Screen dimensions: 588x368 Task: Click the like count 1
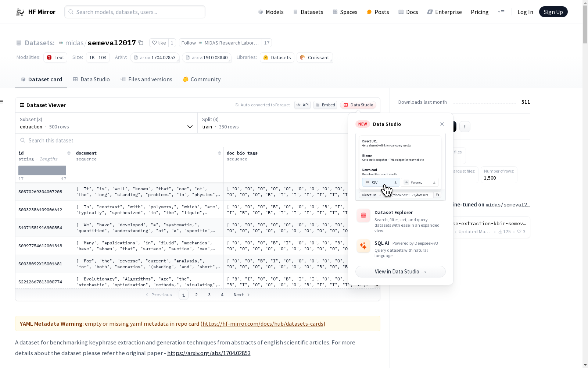[172, 43]
